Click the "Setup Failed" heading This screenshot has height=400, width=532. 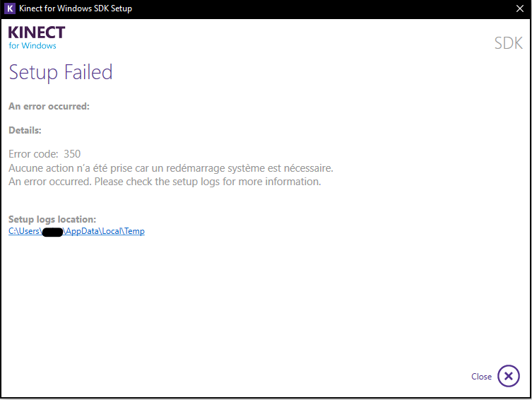(x=61, y=72)
